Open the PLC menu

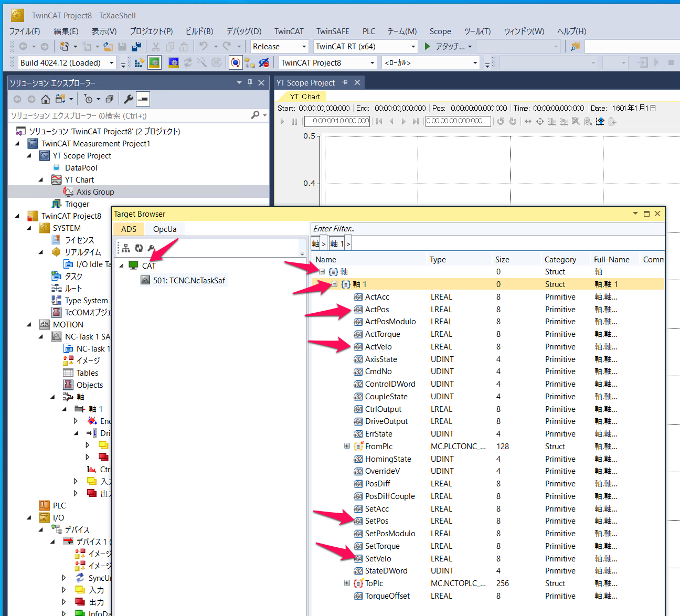point(369,31)
